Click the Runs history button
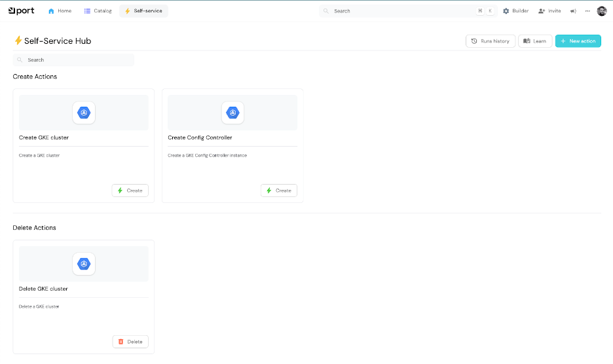Image resolution: width=613 pixels, height=364 pixels. click(x=491, y=41)
